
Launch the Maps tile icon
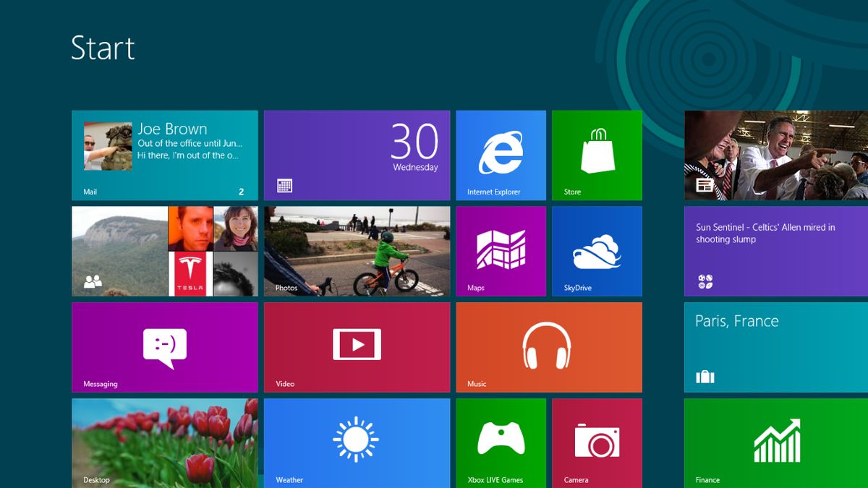[501, 249]
